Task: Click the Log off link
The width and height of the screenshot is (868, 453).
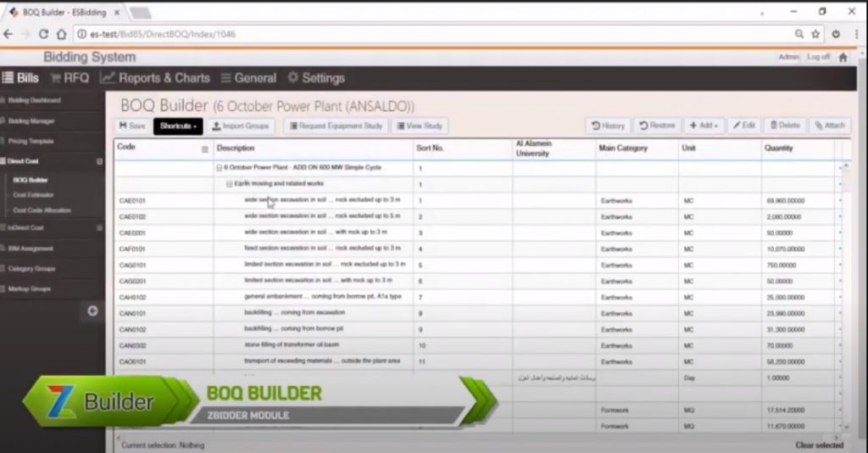Action: pos(818,57)
